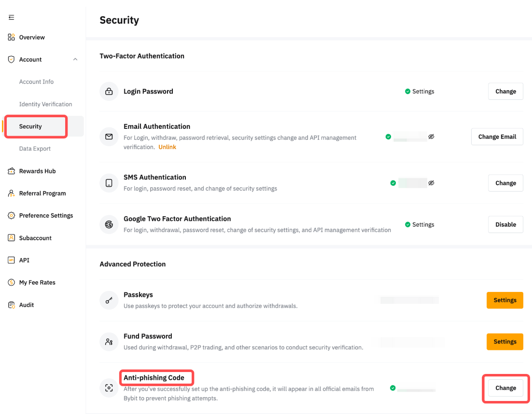
Task: Click the API icon in sidebar
Action: [x=11, y=260]
